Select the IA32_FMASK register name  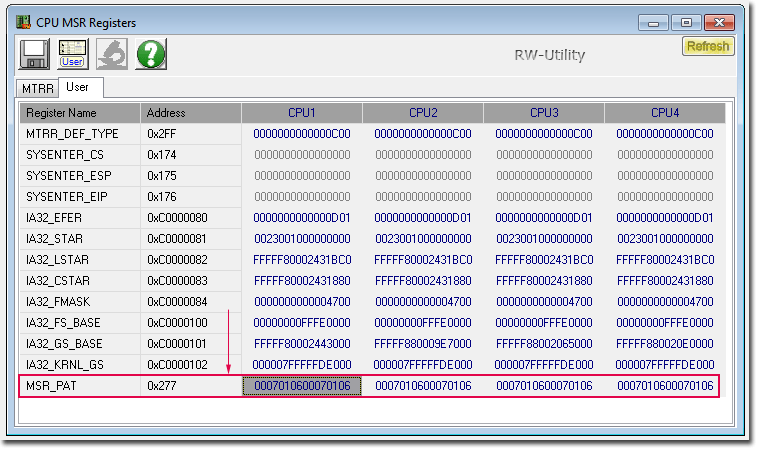(x=58, y=302)
